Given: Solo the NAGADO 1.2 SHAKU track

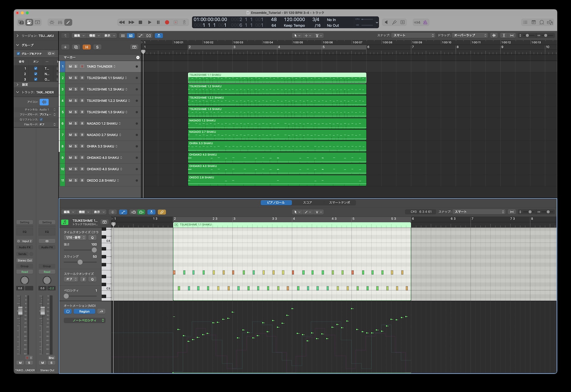Looking at the screenshot, I should point(76,124).
